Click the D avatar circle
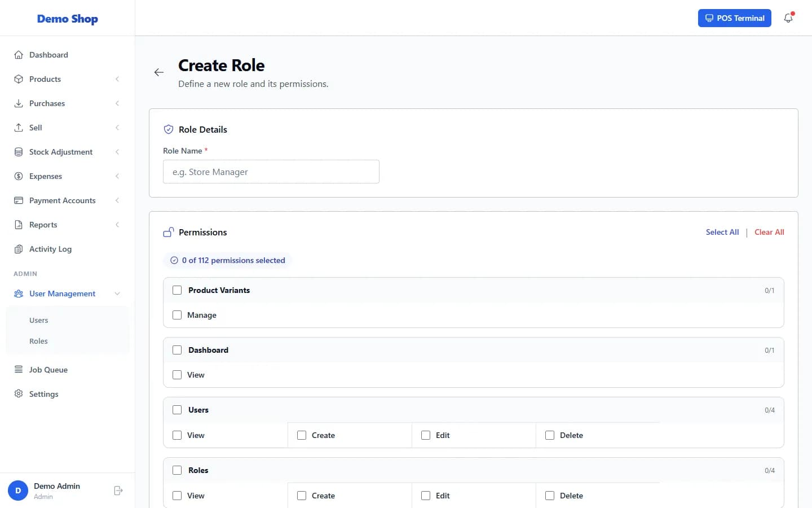 pos(18,491)
